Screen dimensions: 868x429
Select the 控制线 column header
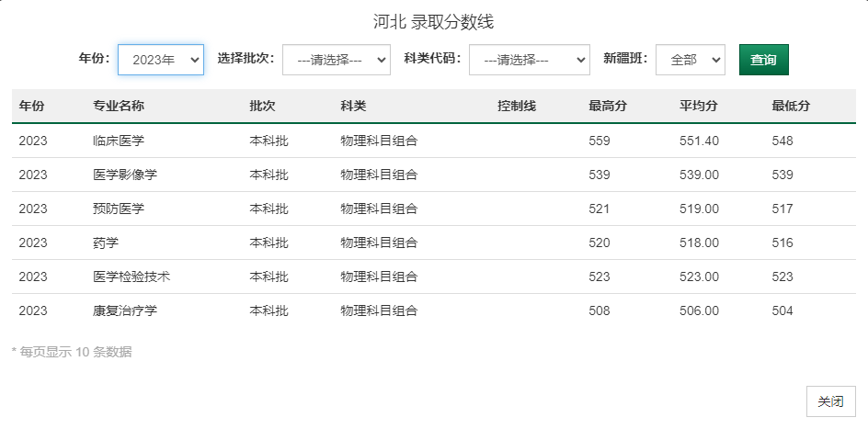(516, 106)
